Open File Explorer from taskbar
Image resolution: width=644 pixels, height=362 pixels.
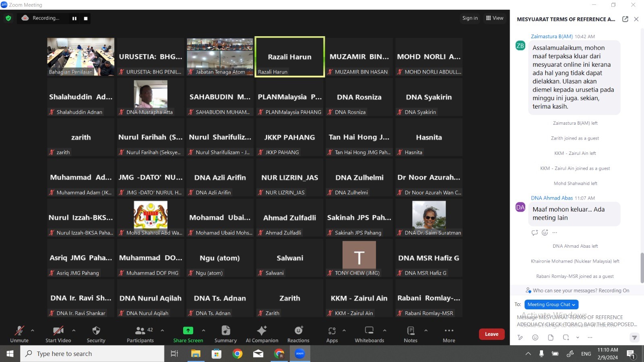tap(196, 354)
